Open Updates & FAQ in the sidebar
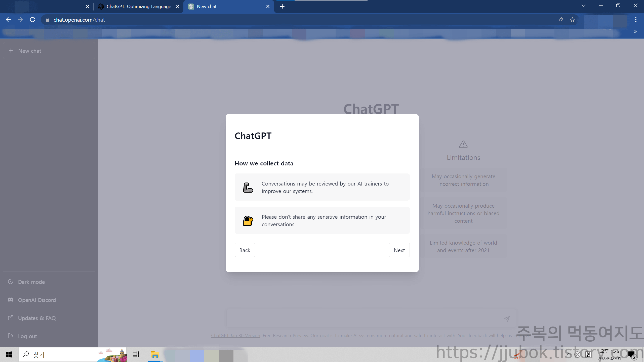This screenshot has height=362, width=644. pos(37,318)
